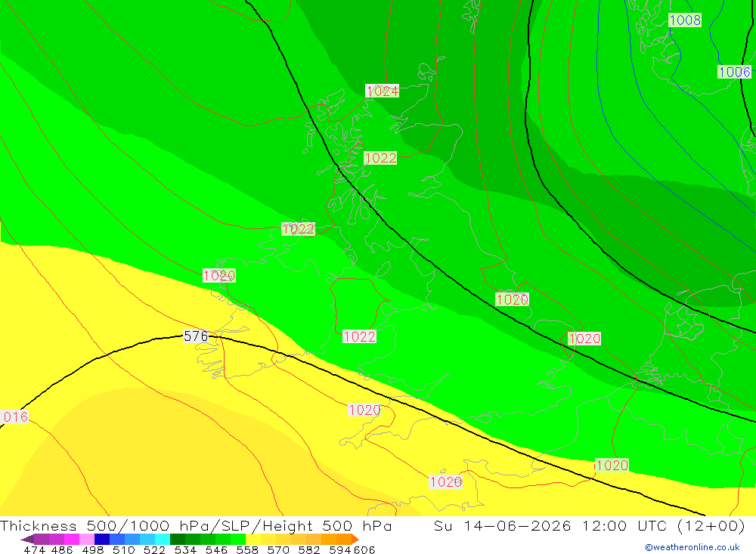
Task: Select the 1024 isobar label
Action: (x=382, y=91)
